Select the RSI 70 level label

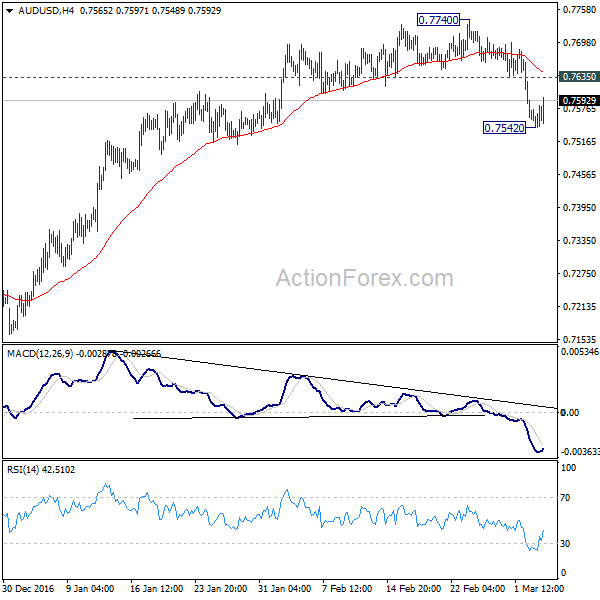tap(565, 497)
